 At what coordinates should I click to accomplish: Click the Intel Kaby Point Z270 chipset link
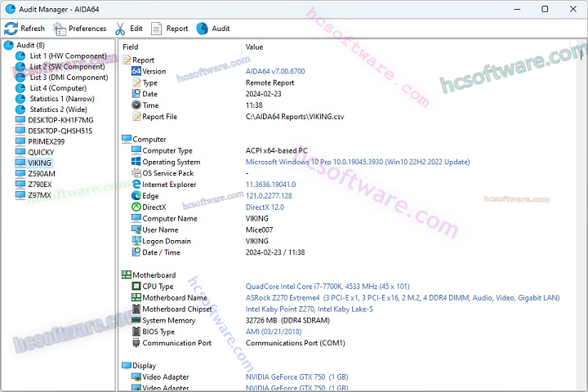point(310,309)
